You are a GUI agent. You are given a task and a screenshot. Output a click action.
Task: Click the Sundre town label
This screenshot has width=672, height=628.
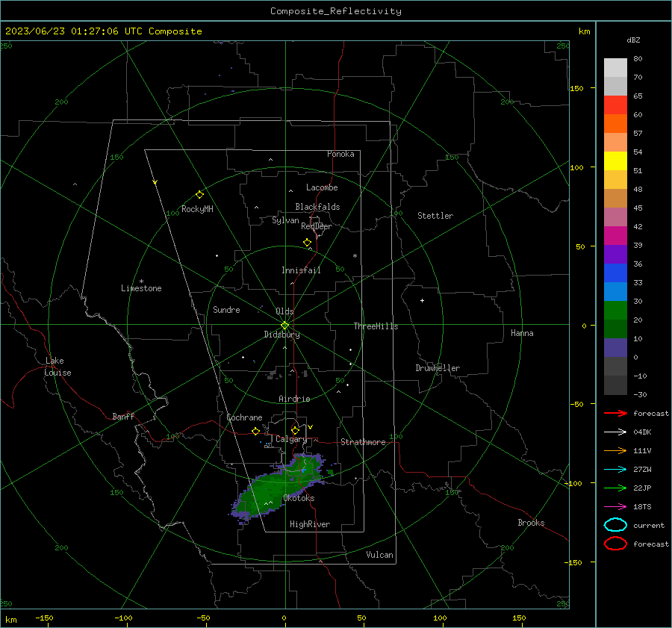pos(226,309)
